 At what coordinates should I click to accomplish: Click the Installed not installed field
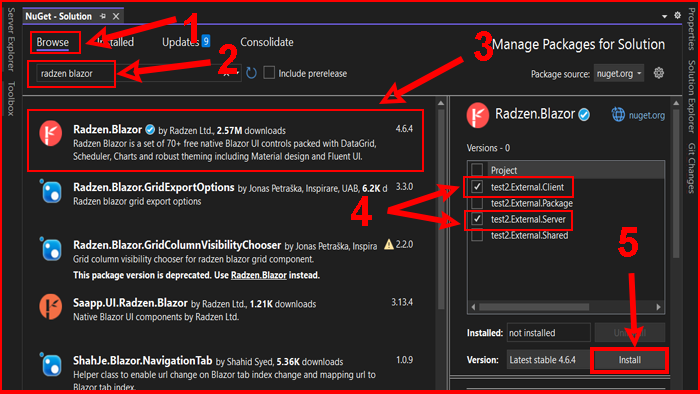pos(549,333)
